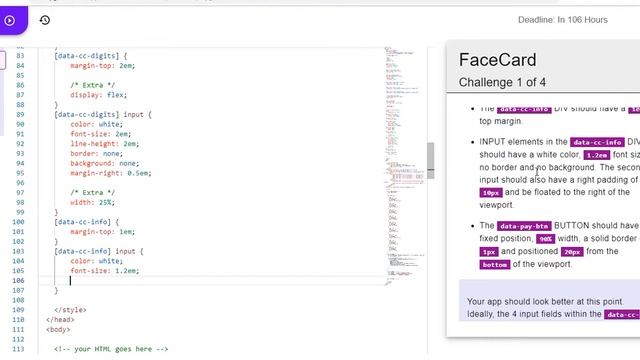
Task: Click 'margin-top: 1em;' on line 101
Action: 102,232
